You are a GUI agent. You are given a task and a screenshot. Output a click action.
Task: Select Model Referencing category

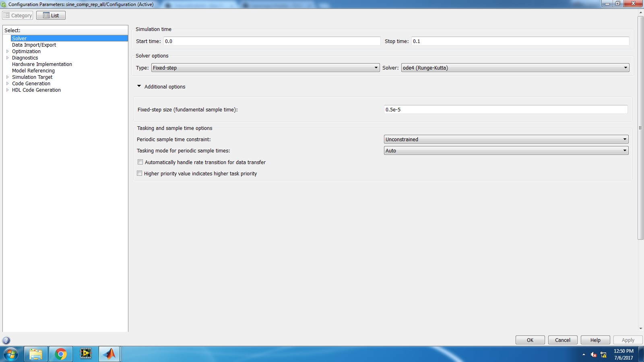(x=33, y=71)
